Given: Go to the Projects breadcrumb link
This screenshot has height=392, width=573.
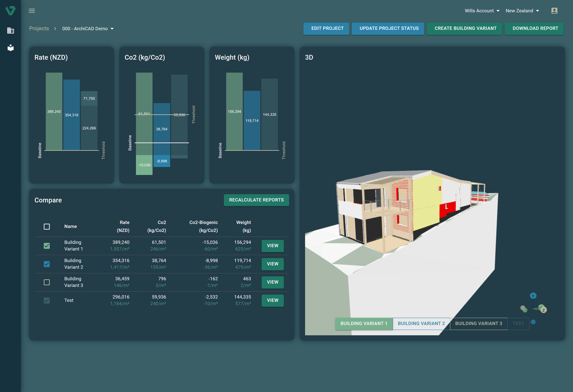Looking at the screenshot, I should pos(39,28).
